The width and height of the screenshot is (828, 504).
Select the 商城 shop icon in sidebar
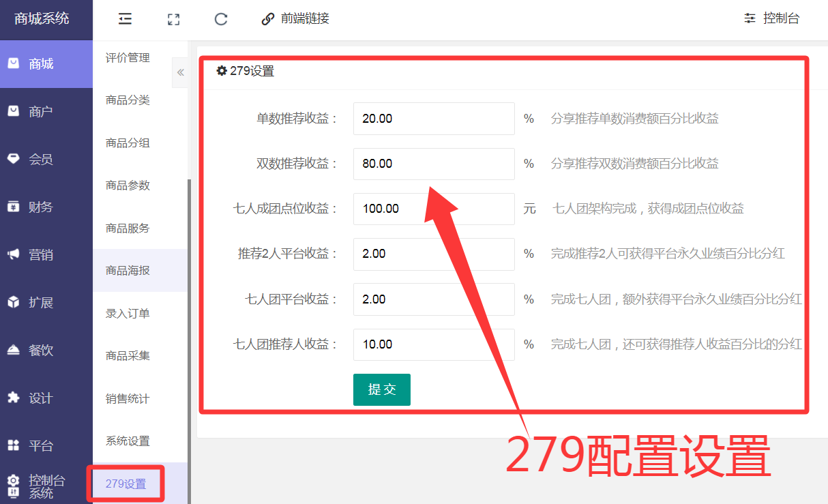14,63
